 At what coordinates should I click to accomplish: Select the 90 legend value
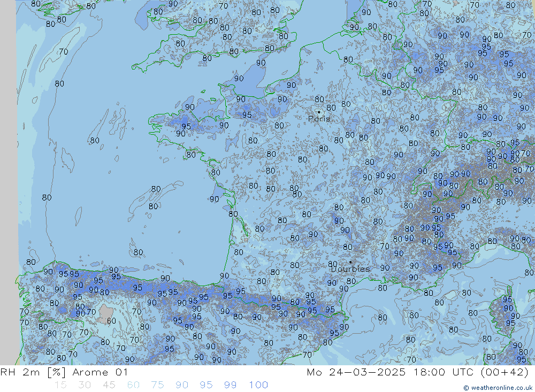[182, 385]
